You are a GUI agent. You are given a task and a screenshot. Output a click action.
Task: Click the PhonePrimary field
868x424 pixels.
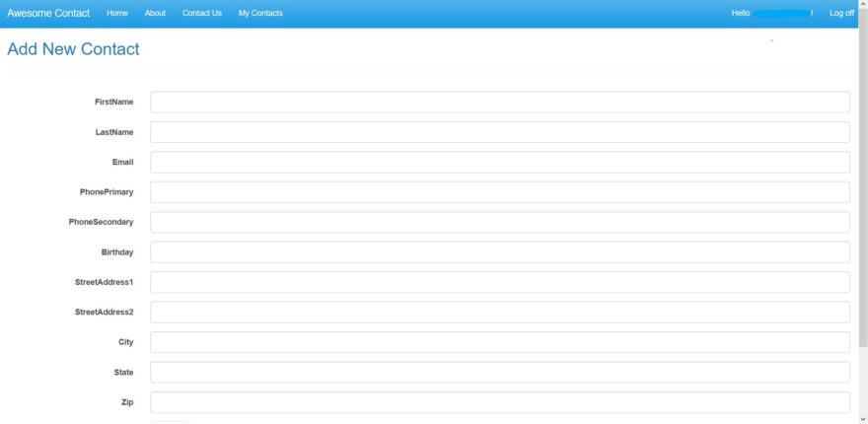tap(499, 192)
